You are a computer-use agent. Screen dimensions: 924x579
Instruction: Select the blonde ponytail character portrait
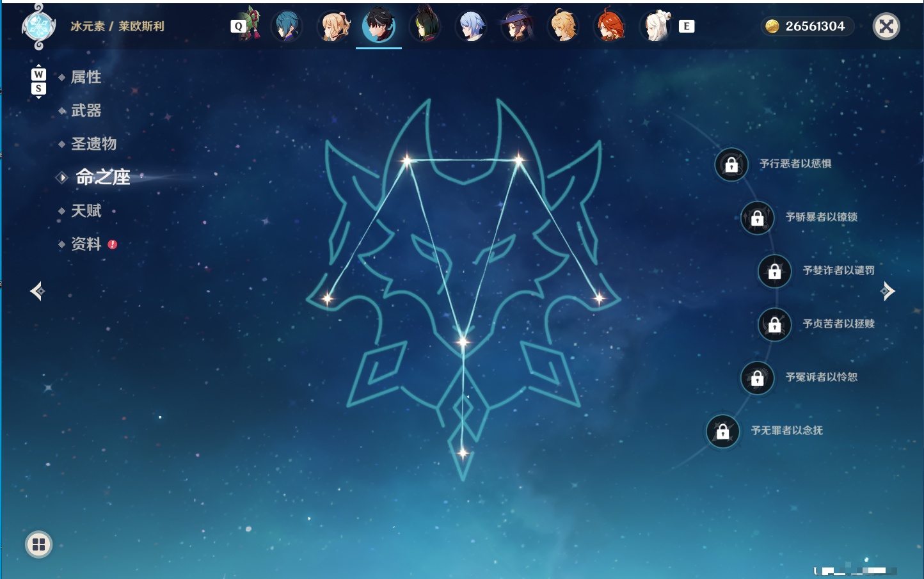333,26
